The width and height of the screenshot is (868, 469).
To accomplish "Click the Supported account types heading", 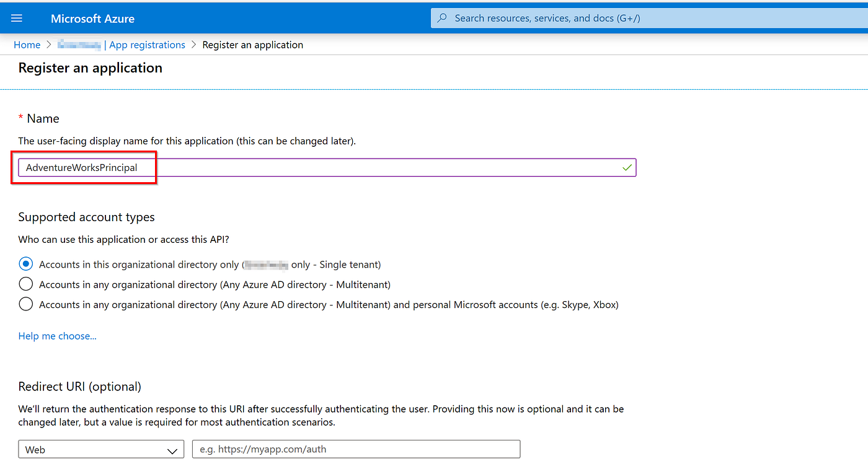I will click(86, 217).
